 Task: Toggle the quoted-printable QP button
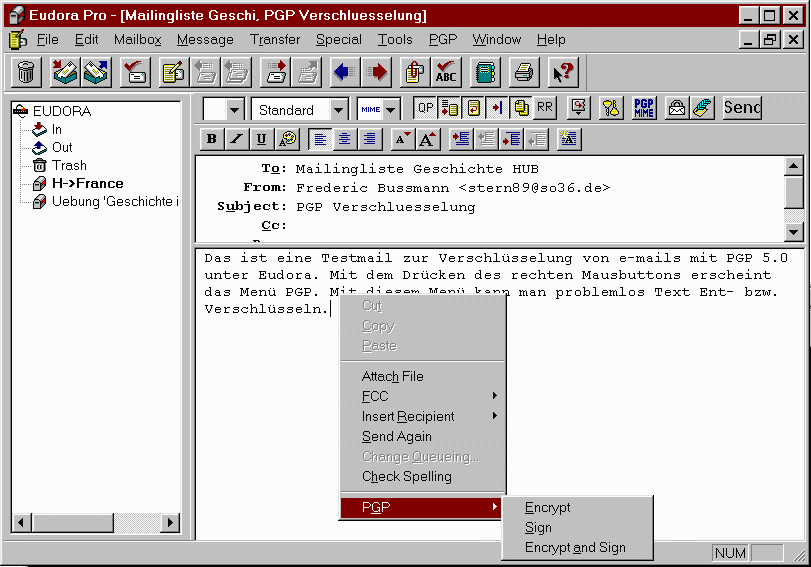426,108
